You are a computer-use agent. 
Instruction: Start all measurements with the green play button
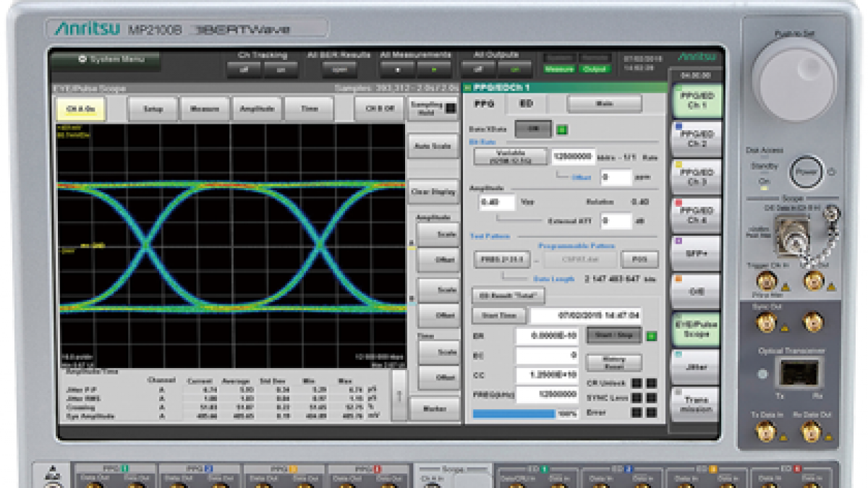433,69
